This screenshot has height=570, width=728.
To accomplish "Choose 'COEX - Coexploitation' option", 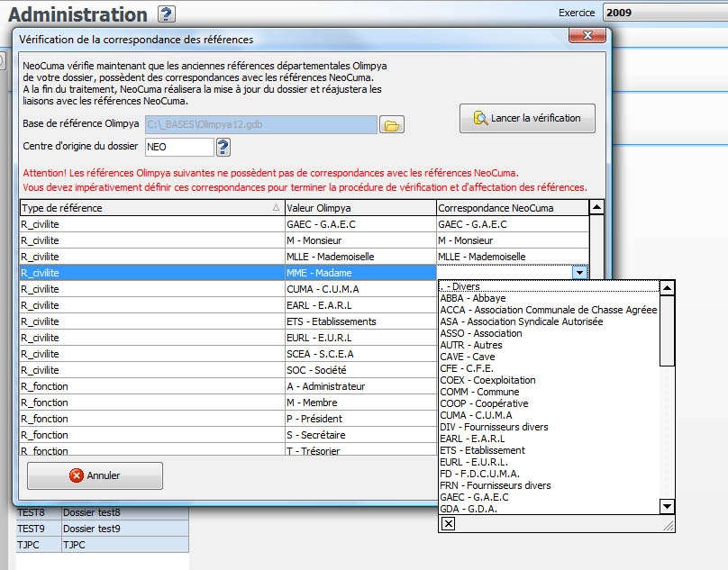I will coord(549,380).
